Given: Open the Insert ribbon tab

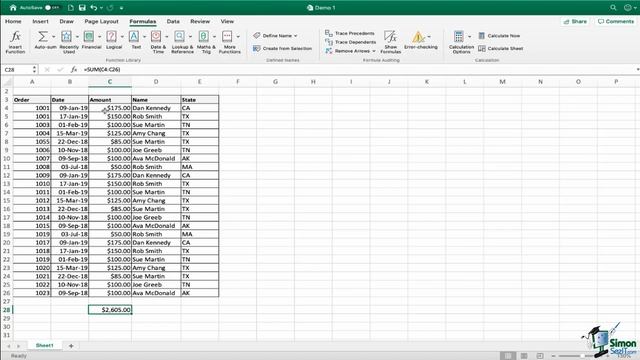Looking at the screenshot, I should pos(40,21).
